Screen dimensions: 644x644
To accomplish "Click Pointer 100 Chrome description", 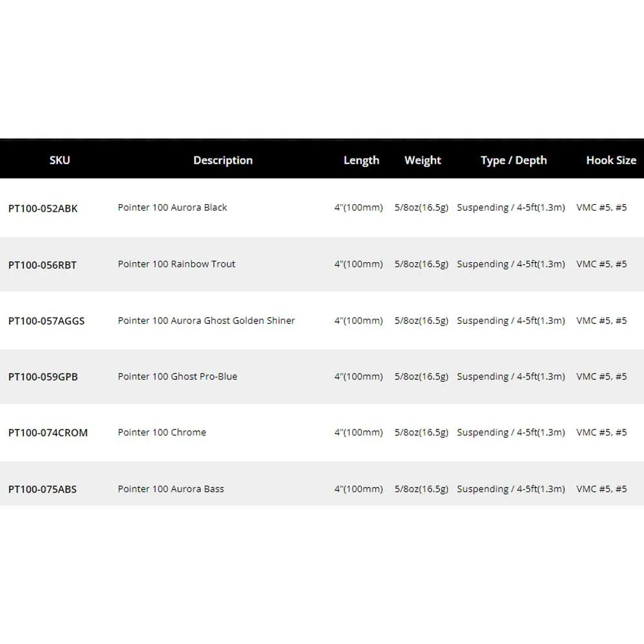I will (162, 432).
